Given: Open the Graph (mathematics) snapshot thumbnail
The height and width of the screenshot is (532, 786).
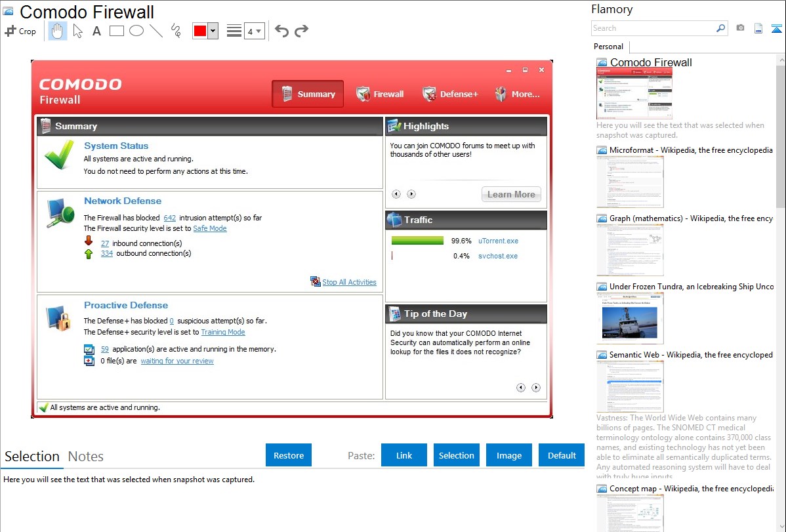Looking at the screenshot, I should (x=630, y=250).
